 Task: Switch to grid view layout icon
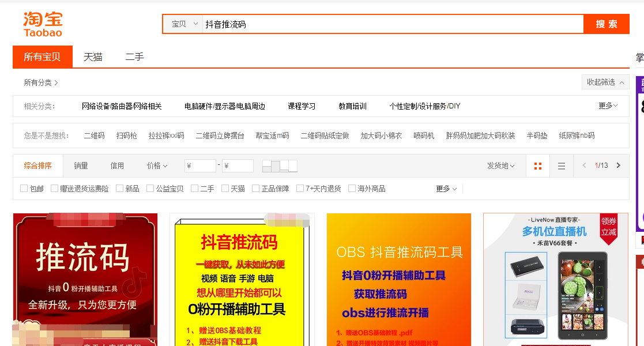[537, 166]
